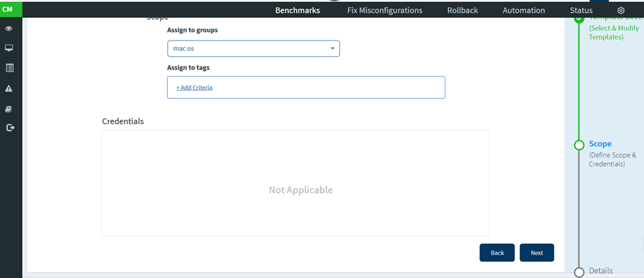The image size is (644, 278).
Task: Click the 'Assign to groups' label
Action: tap(193, 30)
